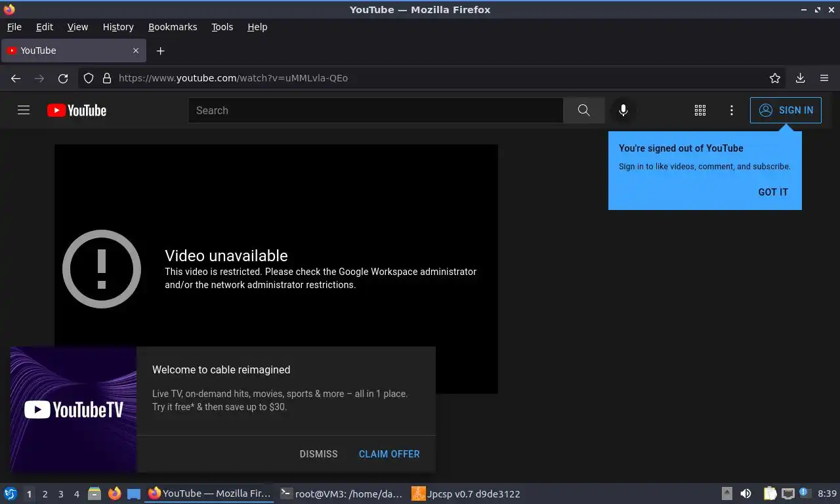Open tracking protection shield icon
The image size is (840, 504).
tap(89, 78)
